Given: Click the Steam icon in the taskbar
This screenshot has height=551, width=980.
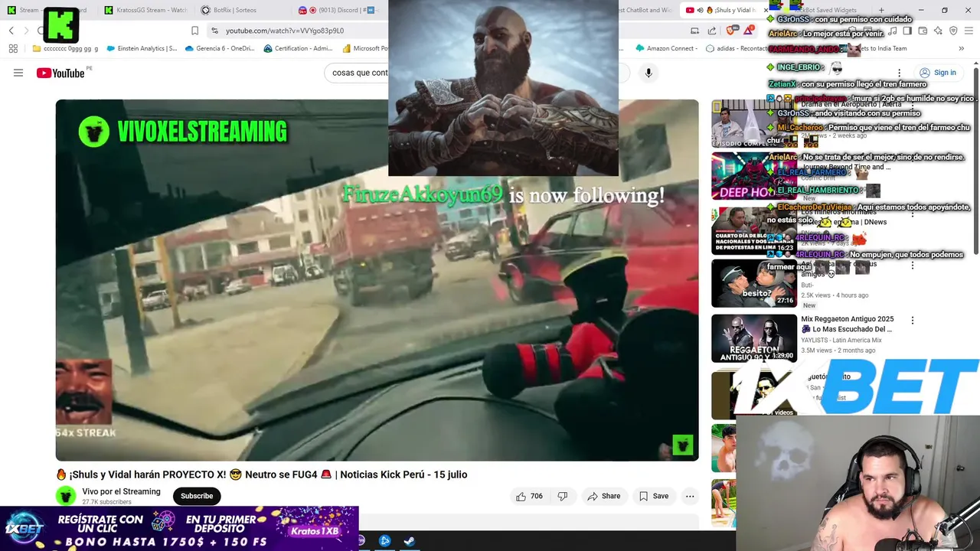Looking at the screenshot, I should (x=410, y=541).
